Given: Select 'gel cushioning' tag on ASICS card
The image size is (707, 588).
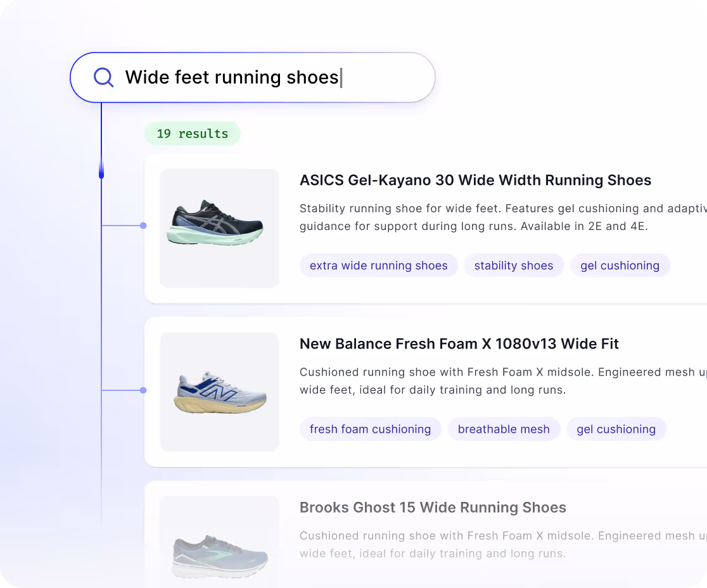Looking at the screenshot, I should pos(620,265).
